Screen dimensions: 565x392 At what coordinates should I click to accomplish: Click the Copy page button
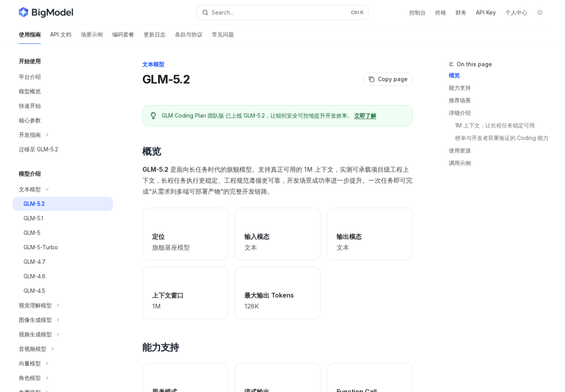388,79
